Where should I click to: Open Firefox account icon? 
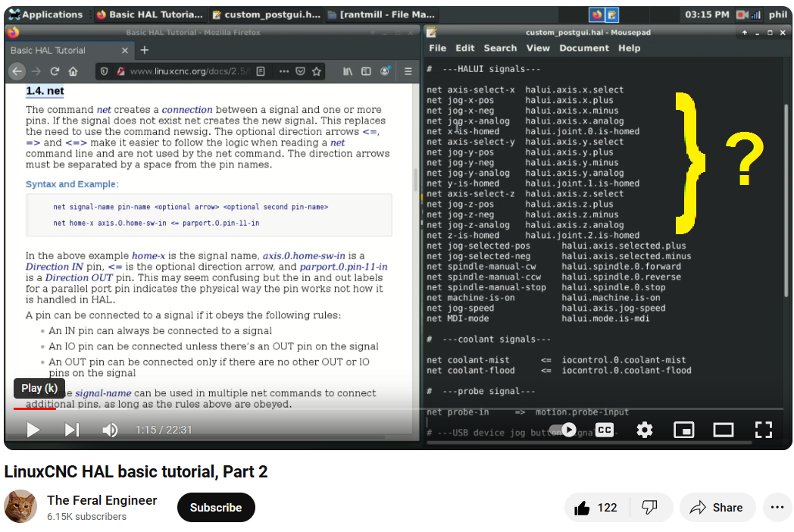(x=385, y=71)
